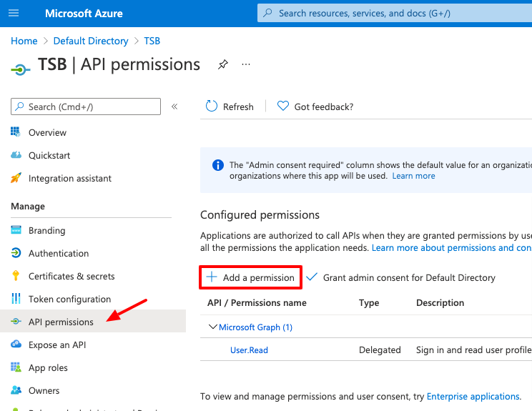The image size is (532, 411).
Task: Click the TSB breadcrumb link
Action: click(x=152, y=41)
